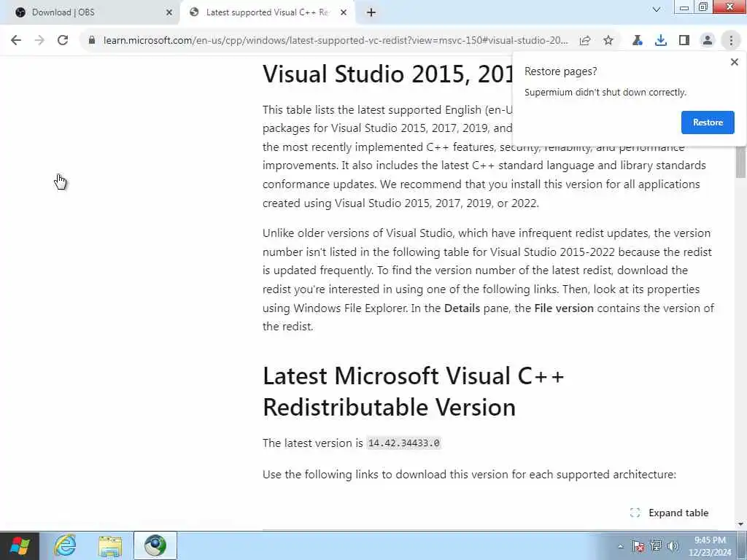Screen dimensions: 747x560
Task: Click the address bar URL
Action: click(x=336, y=41)
